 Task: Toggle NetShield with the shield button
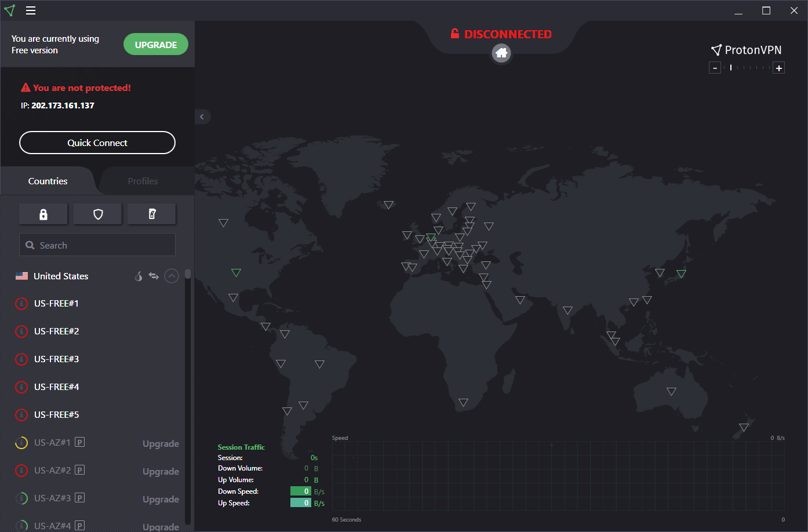pos(98,214)
